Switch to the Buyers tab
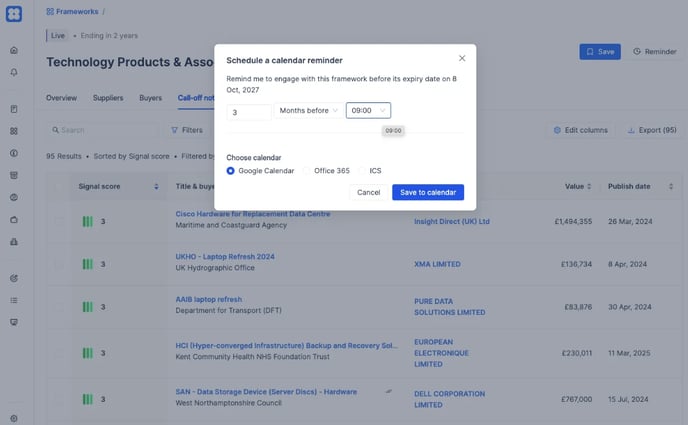This screenshot has height=425, width=688. (x=150, y=98)
